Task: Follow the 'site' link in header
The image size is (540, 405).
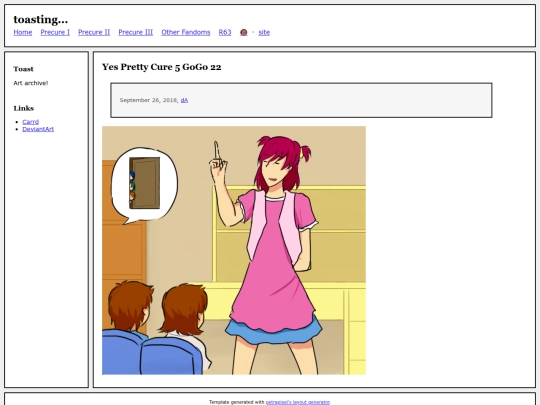Action: pos(264,32)
